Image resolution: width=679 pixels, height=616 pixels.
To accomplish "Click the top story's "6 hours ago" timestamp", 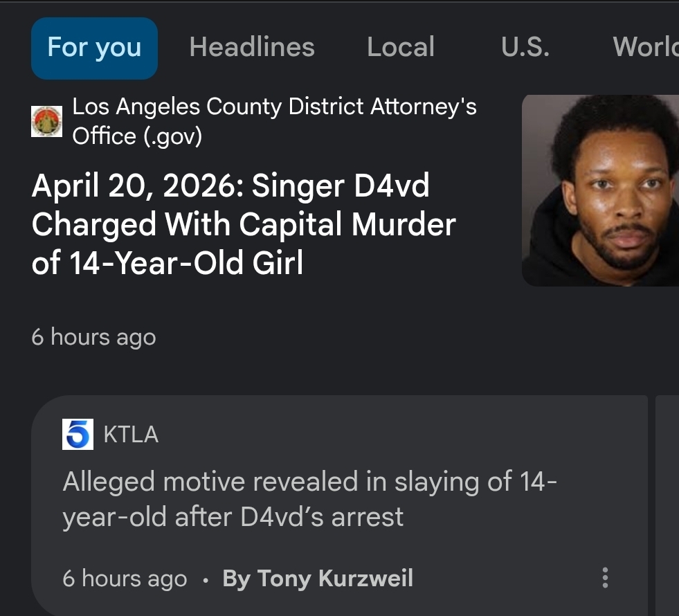I will tap(93, 337).
